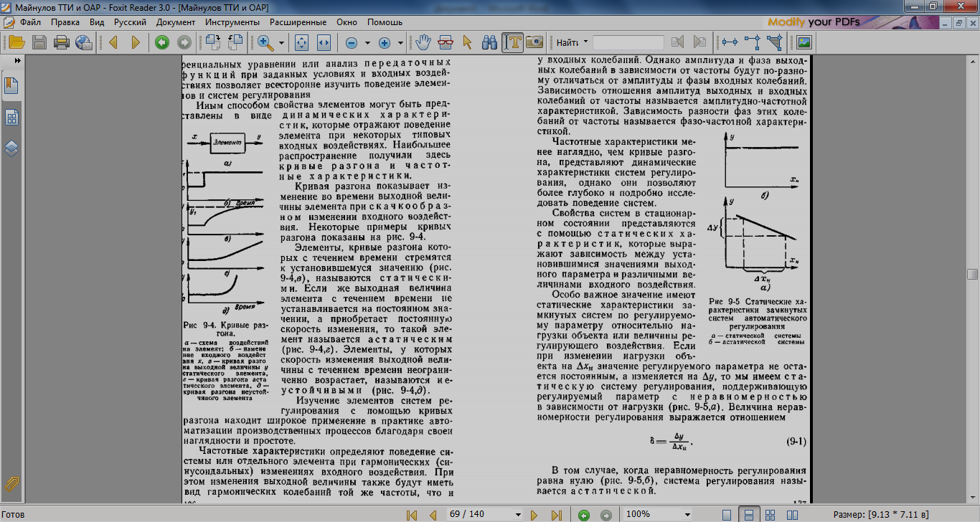This screenshot has height=522, width=980.
Task: Switch to Continuous page layout
Action: click(x=749, y=515)
